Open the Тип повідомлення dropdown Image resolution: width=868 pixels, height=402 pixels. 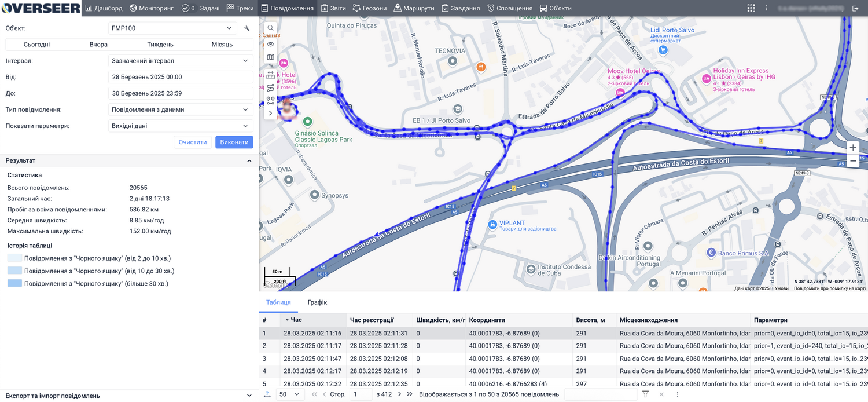[x=181, y=109]
